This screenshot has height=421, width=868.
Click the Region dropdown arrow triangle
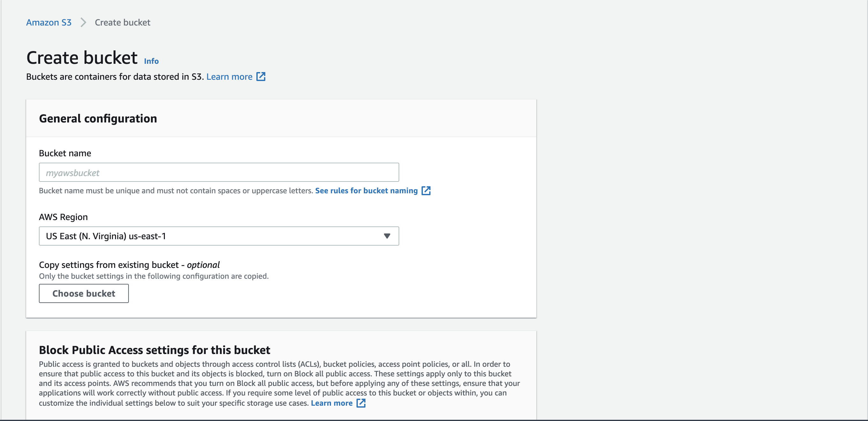coord(387,236)
